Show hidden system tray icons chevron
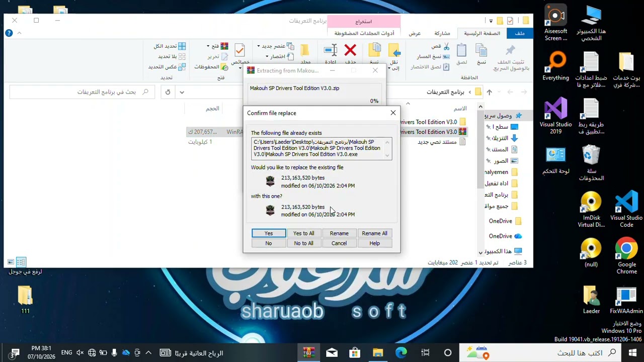The image size is (644, 362). tap(148, 352)
